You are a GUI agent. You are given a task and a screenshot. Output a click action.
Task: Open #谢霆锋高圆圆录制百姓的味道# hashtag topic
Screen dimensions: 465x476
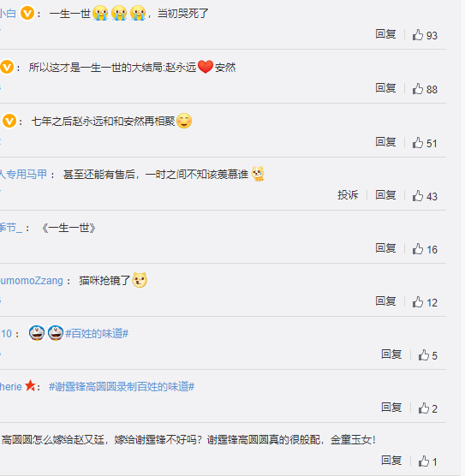click(122, 387)
